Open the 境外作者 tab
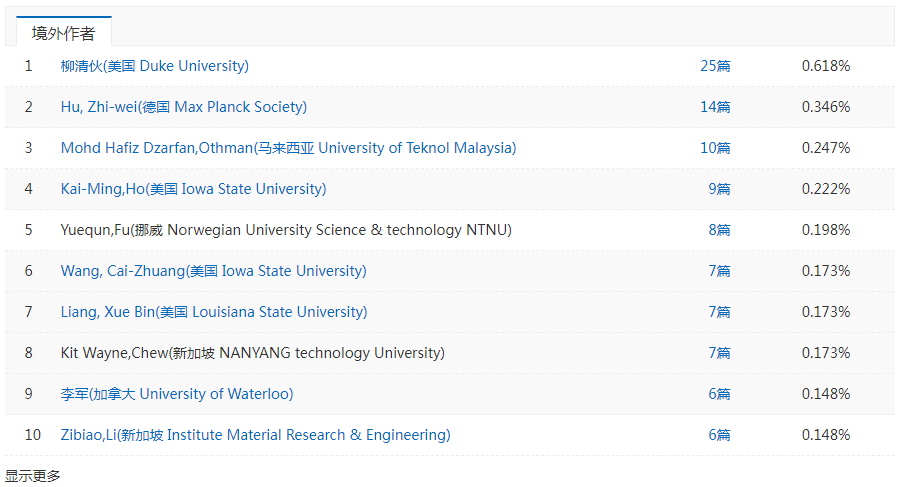This screenshot has width=900, height=487. click(63, 33)
